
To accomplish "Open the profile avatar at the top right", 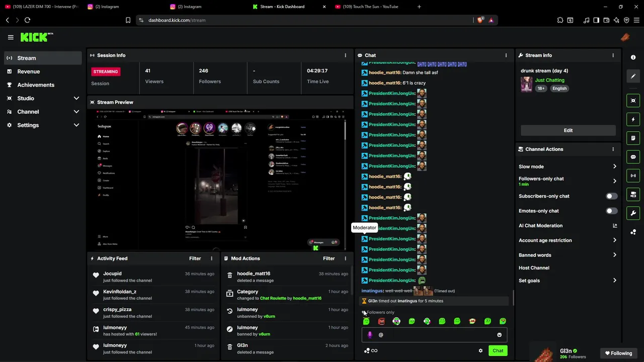I will click(x=624, y=37).
